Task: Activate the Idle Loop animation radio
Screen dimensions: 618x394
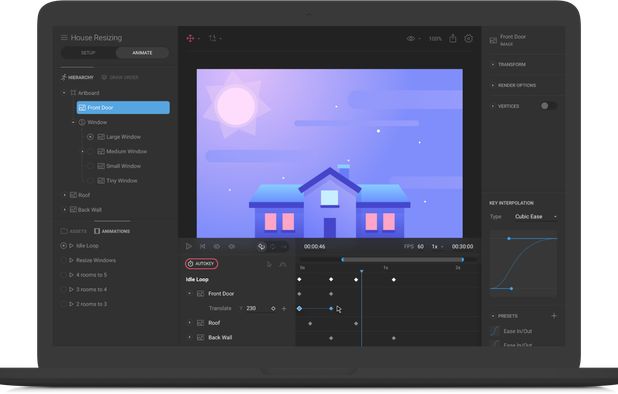Action: pos(63,245)
